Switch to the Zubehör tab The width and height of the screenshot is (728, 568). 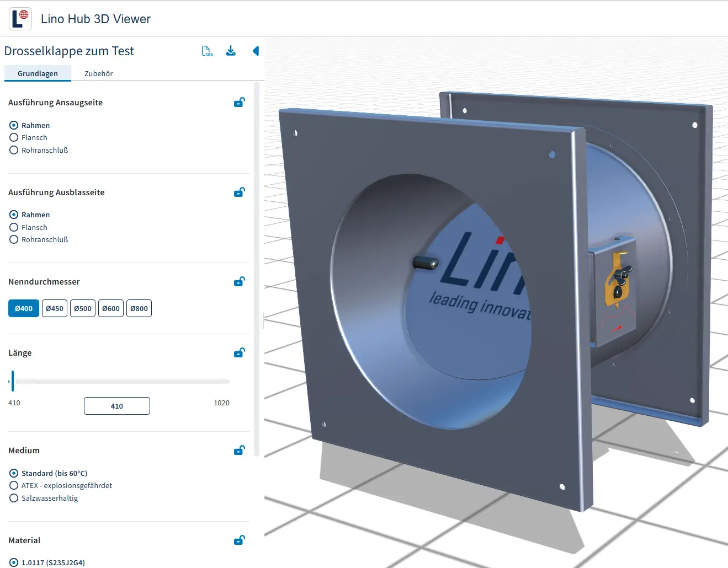99,73
